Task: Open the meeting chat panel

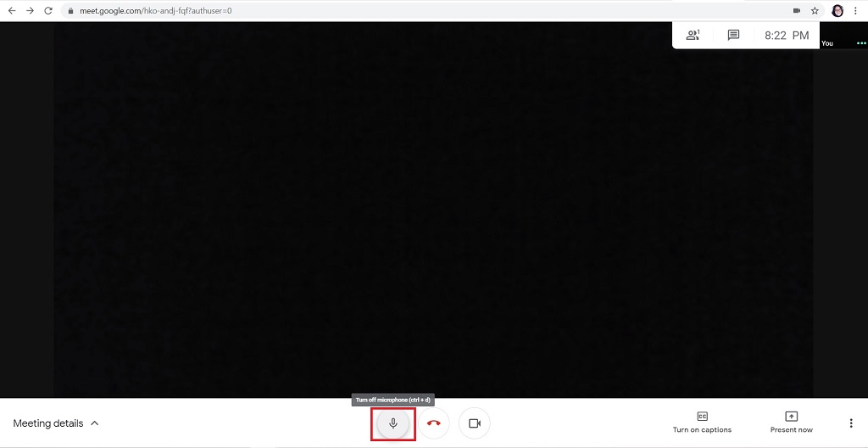Action: coord(733,35)
